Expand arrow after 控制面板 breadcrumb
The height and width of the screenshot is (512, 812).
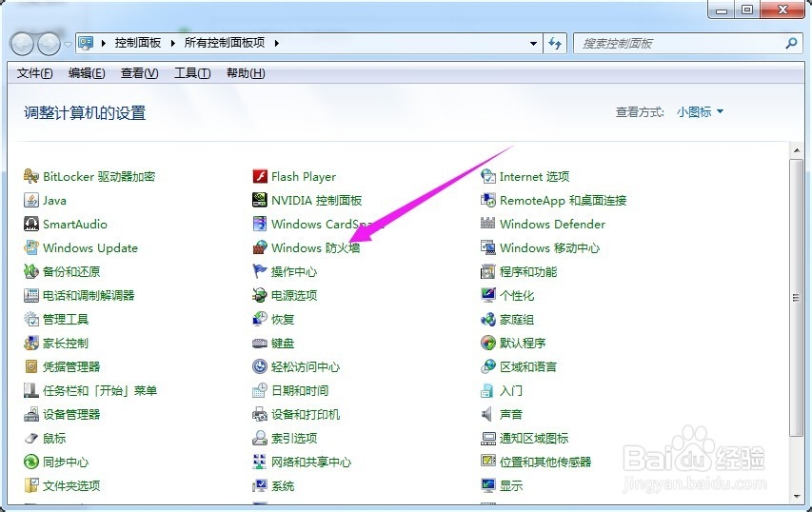coord(173,44)
